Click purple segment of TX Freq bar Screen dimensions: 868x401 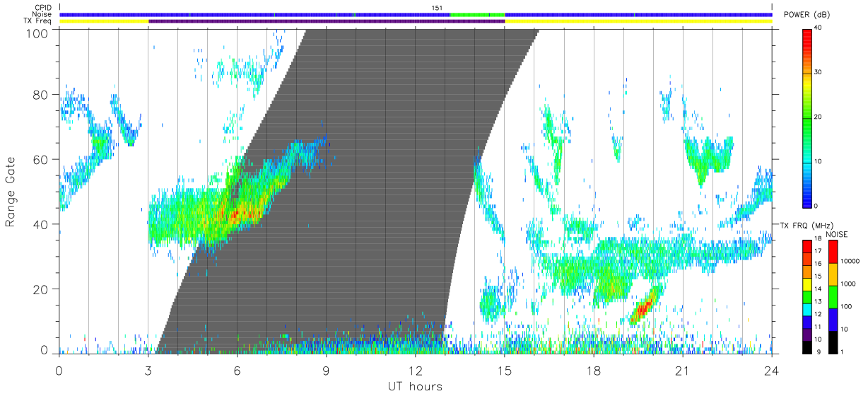pos(327,21)
